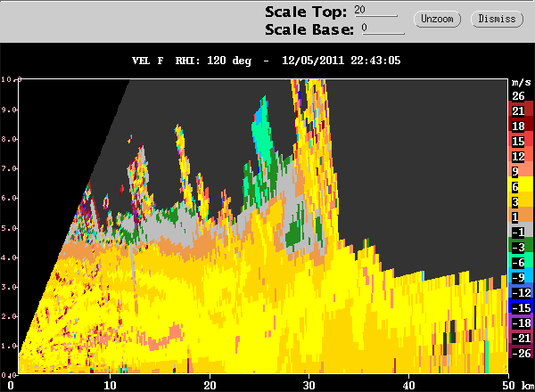Select the orange 1 m/s legend swatch
The image size is (535, 392).
(x=518, y=217)
